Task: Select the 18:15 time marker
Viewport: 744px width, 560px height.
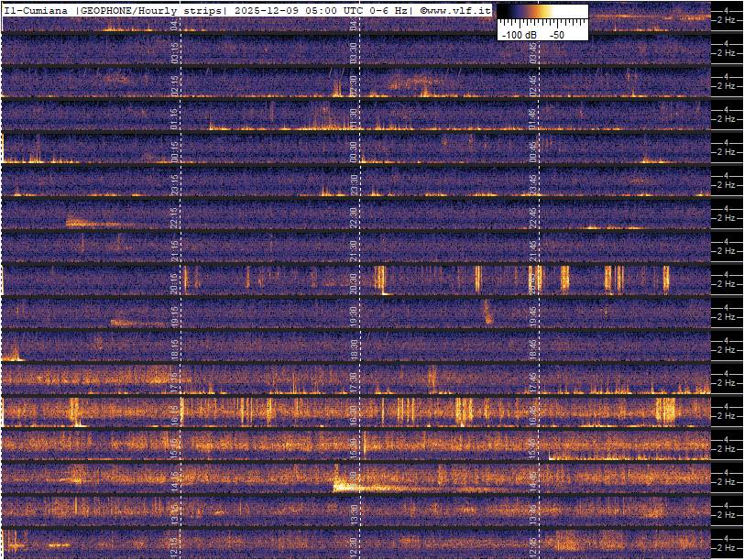Action: tap(175, 348)
